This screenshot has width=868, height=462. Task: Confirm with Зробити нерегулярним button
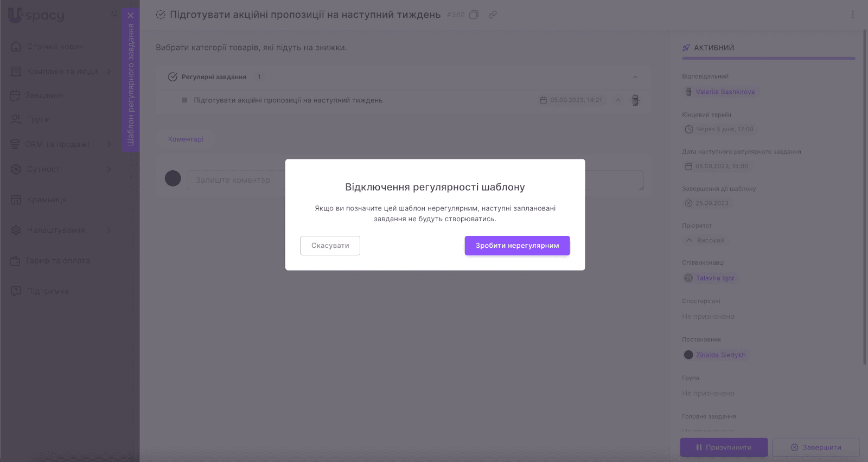coord(517,246)
